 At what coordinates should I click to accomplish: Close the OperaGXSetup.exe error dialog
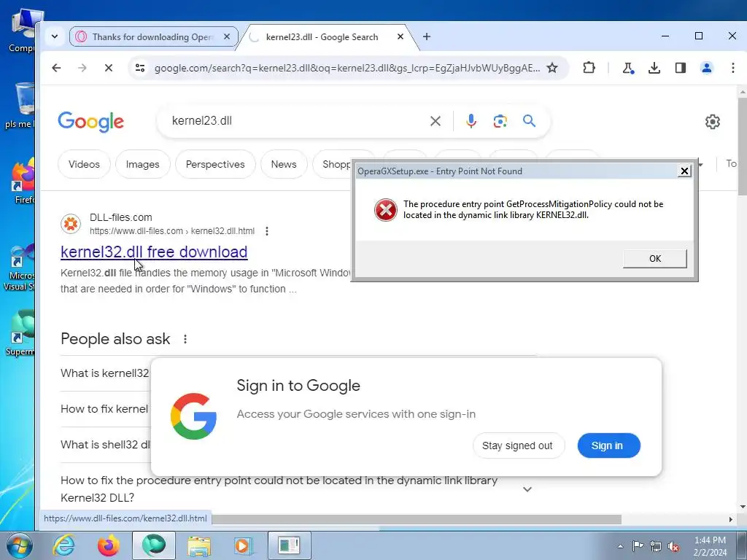684,171
